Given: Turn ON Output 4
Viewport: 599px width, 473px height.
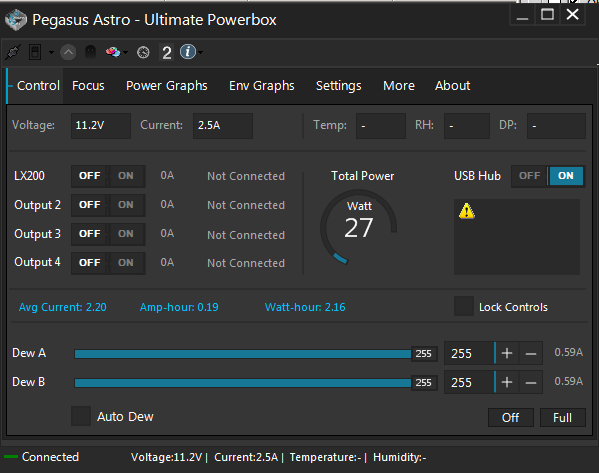Looking at the screenshot, I should pyautogui.click(x=126, y=263).
